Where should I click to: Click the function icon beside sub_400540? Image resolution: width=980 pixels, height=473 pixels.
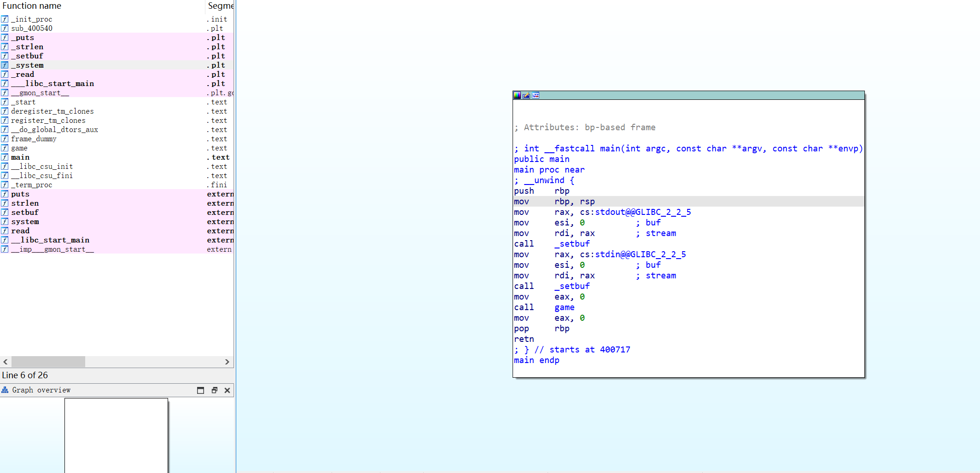tap(5, 29)
